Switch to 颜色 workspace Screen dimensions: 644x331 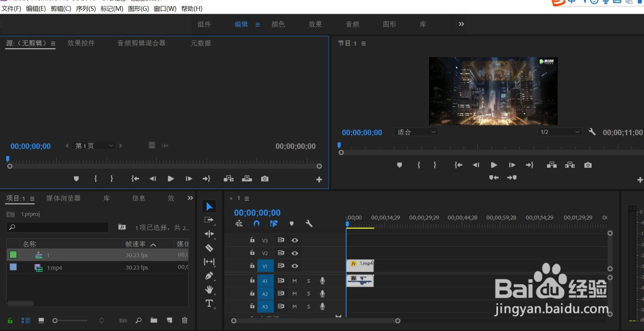pos(278,24)
